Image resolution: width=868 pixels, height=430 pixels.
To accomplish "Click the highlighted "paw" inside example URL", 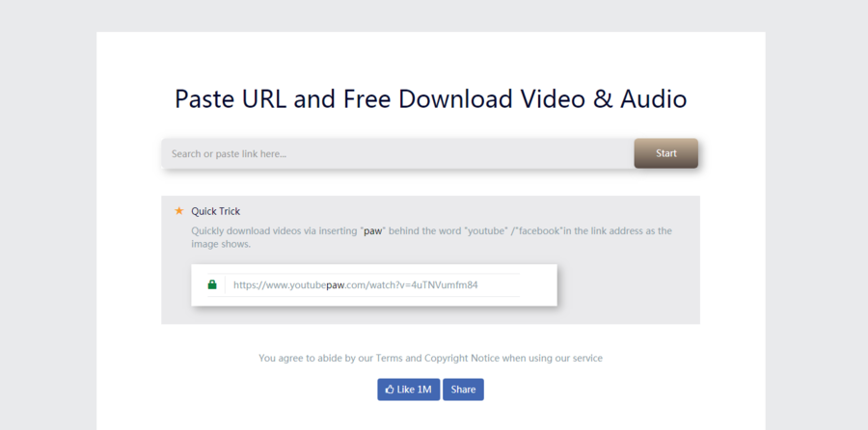I will pyautogui.click(x=335, y=285).
